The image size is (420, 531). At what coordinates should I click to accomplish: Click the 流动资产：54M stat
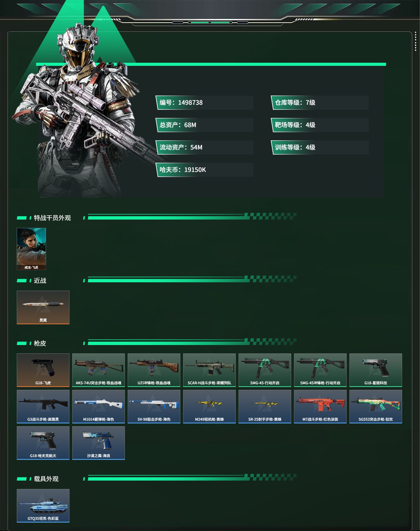click(x=205, y=147)
